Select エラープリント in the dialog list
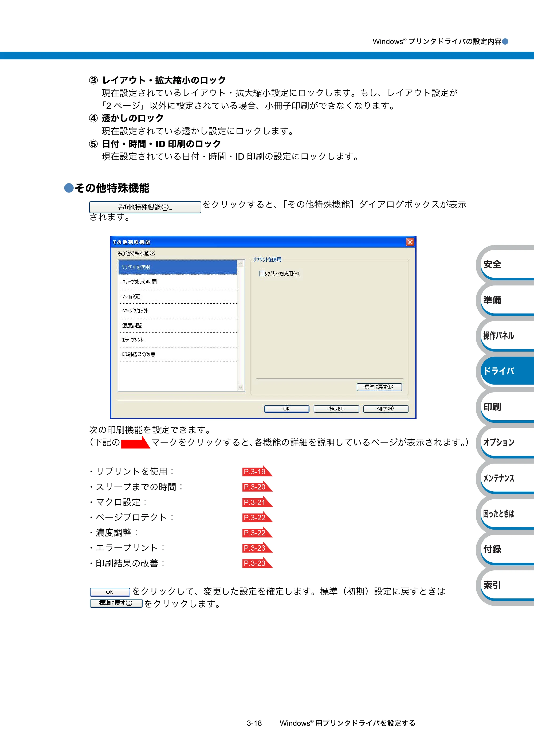This screenshot has width=534, height=756. [178, 340]
